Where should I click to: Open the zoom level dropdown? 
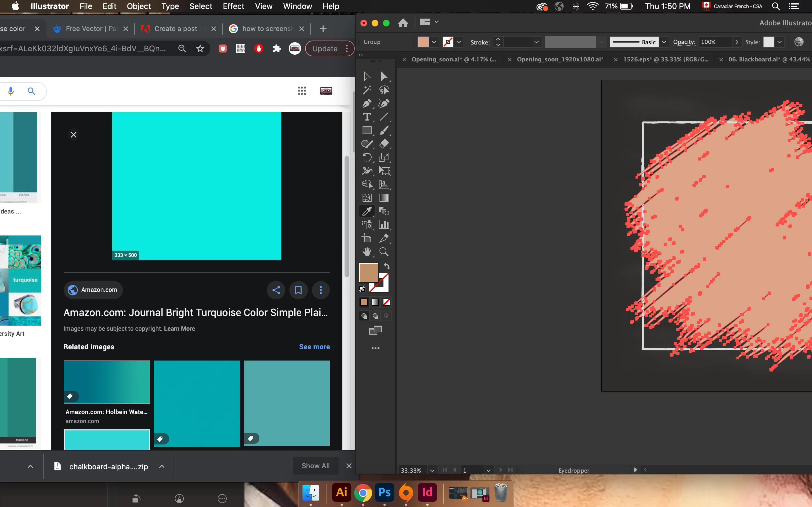coord(432,470)
